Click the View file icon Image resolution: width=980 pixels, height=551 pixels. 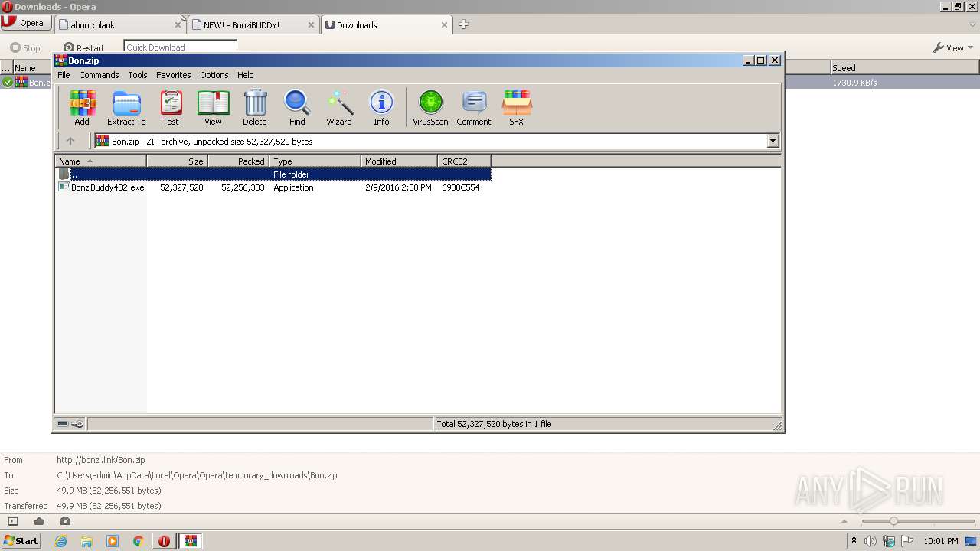[x=213, y=108]
